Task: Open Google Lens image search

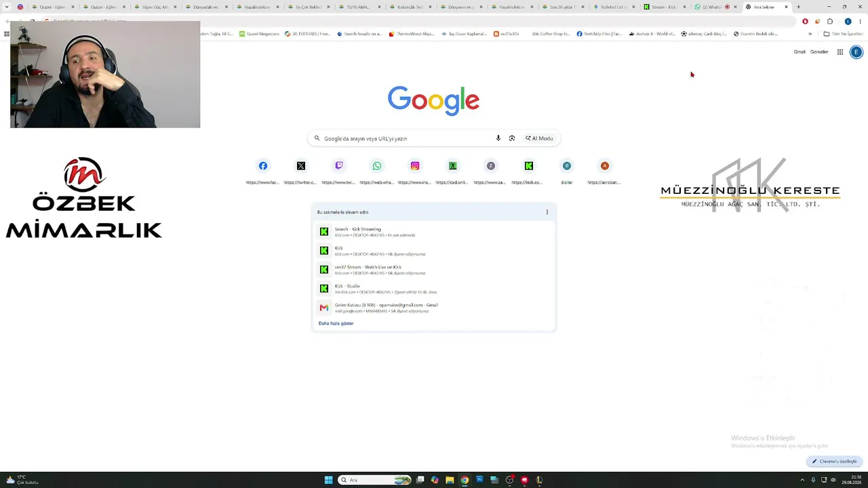Action: click(x=512, y=138)
